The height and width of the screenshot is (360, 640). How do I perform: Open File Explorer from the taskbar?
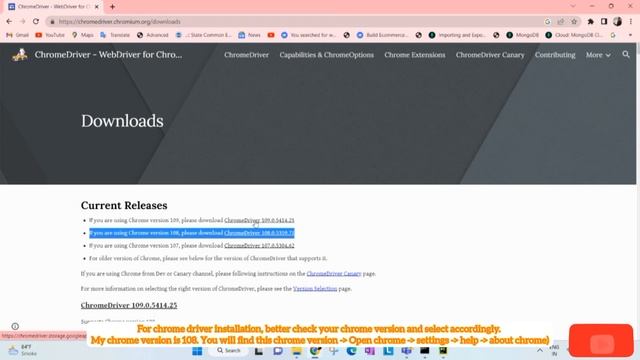[297, 351]
